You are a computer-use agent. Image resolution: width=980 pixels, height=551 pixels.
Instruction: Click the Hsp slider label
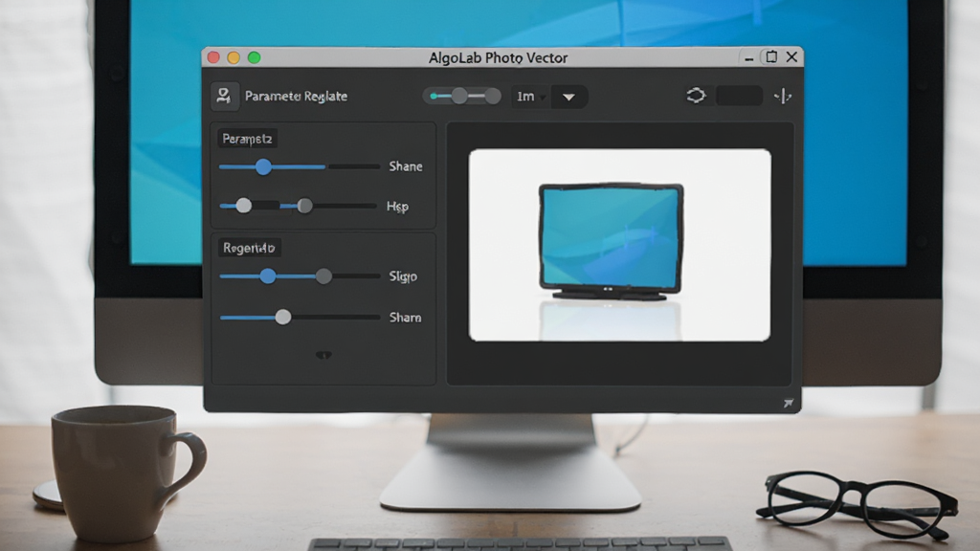click(x=397, y=207)
